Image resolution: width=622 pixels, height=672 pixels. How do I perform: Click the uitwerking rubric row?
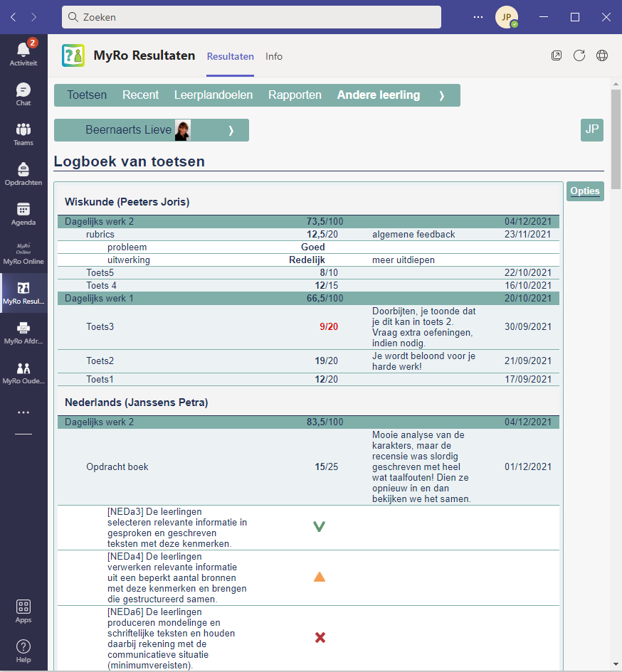click(x=308, y=260)
